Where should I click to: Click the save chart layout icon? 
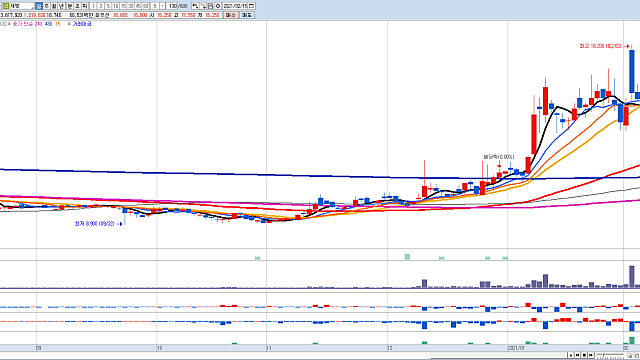click(x=211, y=6)
